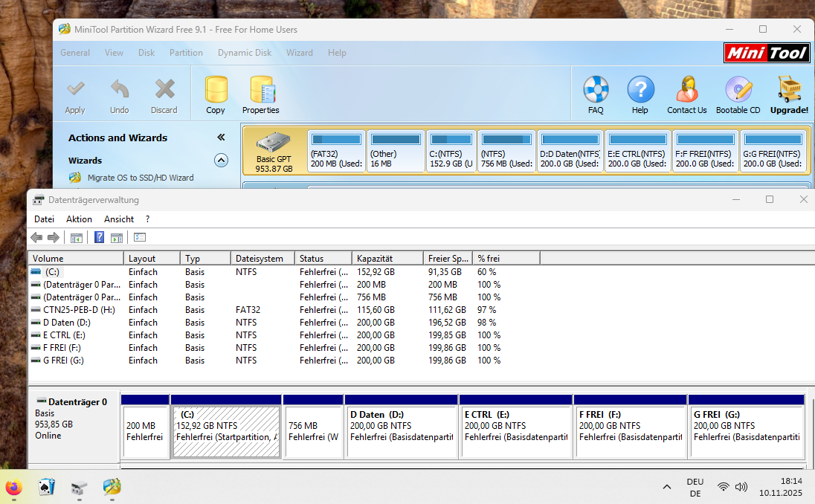Open the Wi-Fi network tray icon
Image resolution: width=815 pixels, height=504 pixels.
[723, 487]
